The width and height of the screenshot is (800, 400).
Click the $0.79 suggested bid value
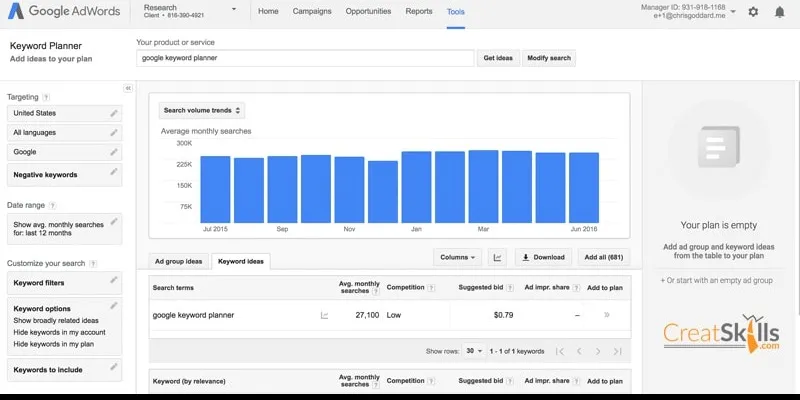click(504, 315)
